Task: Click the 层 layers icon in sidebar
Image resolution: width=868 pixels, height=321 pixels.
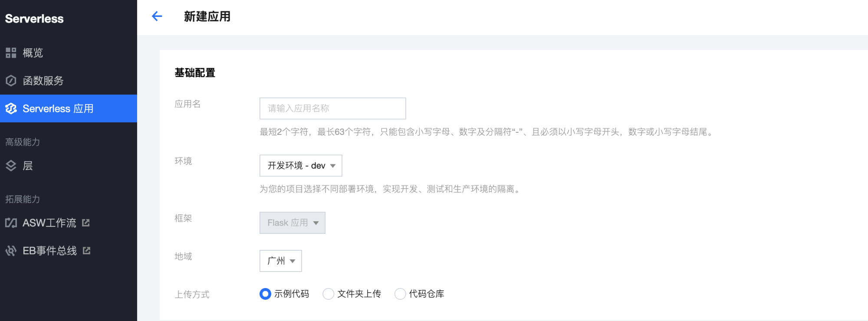Action: pyautogui.click(x=11, y=166)
